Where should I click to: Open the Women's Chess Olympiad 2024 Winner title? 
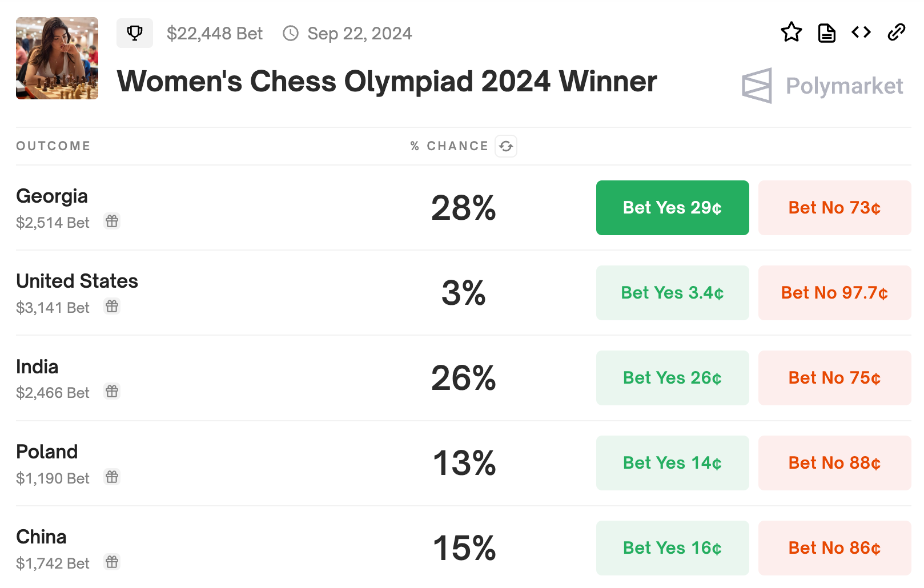387,82
